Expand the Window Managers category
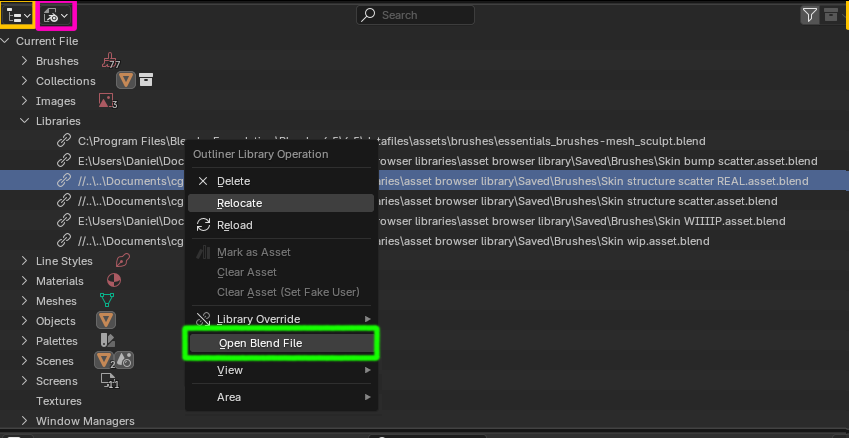 pos(24,421)
